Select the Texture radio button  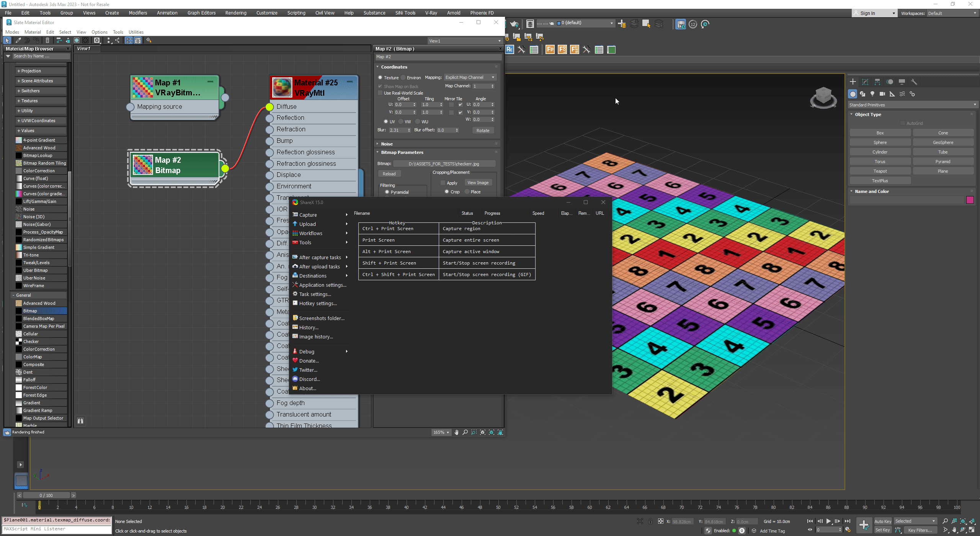[x=380, y=78]
